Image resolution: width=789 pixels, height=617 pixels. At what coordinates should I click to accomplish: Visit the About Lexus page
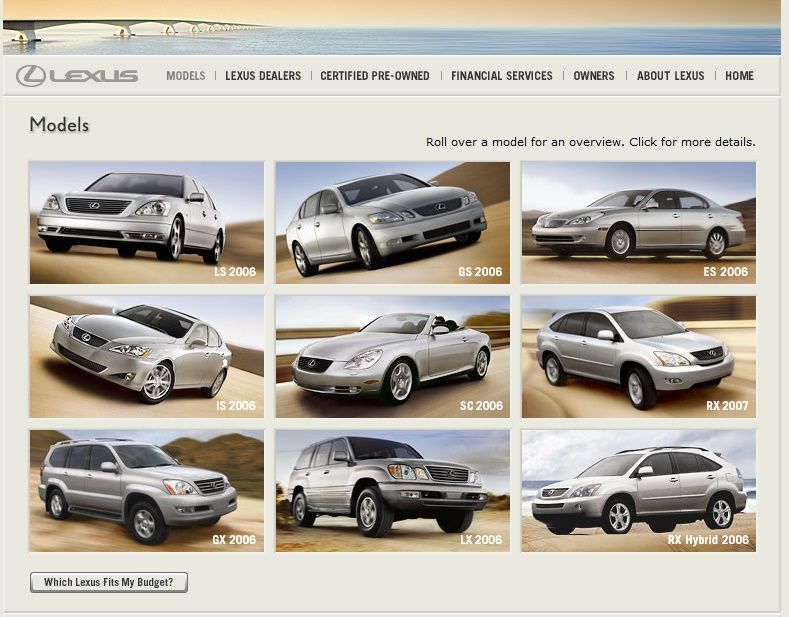(x=670, y=75)
